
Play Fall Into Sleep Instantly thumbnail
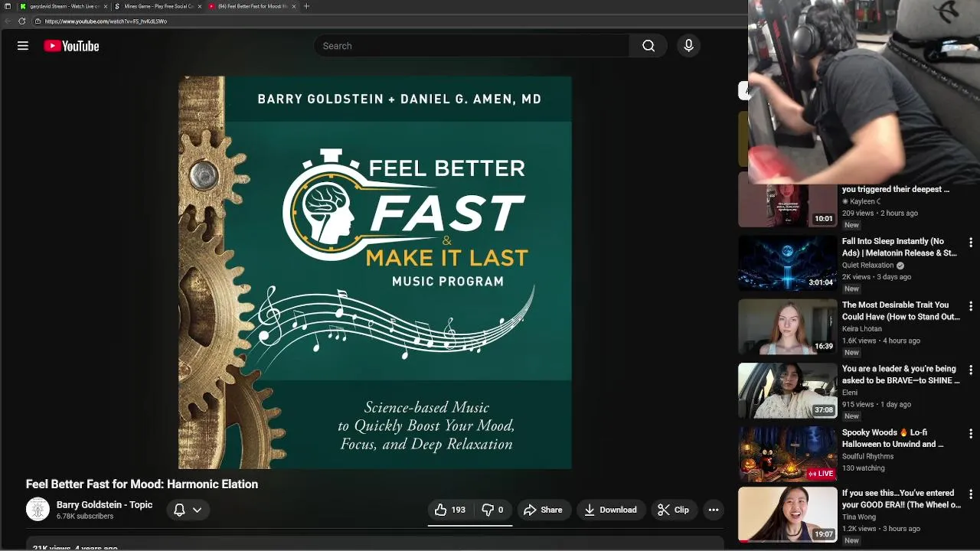pyautogui.click(x=788, y=262)
